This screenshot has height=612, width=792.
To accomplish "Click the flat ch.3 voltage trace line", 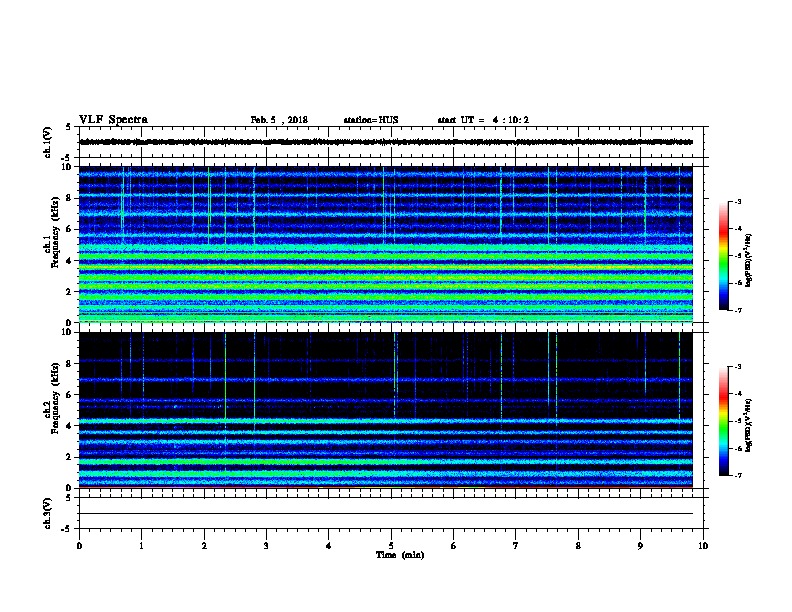I will [x=386, y=514].
